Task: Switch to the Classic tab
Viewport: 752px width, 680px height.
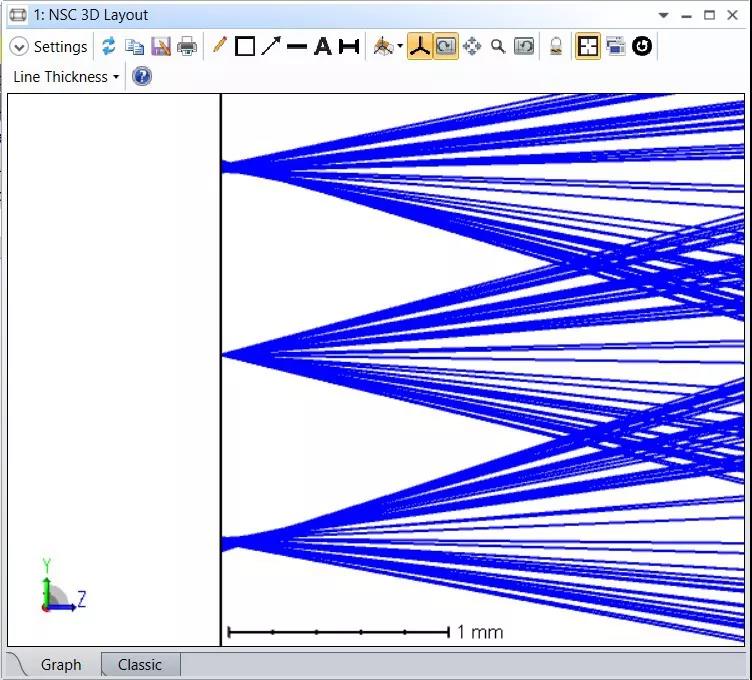Action: click(x=140, y=665)
